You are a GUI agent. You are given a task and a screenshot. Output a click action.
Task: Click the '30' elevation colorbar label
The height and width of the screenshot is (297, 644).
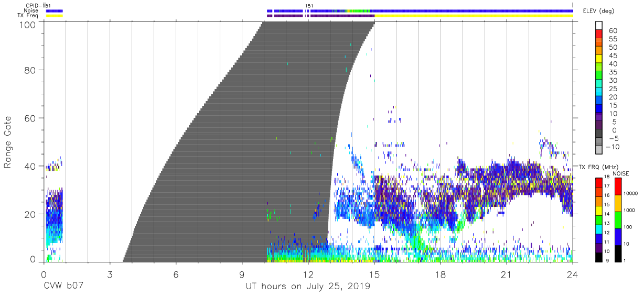(x=613, y=81)
